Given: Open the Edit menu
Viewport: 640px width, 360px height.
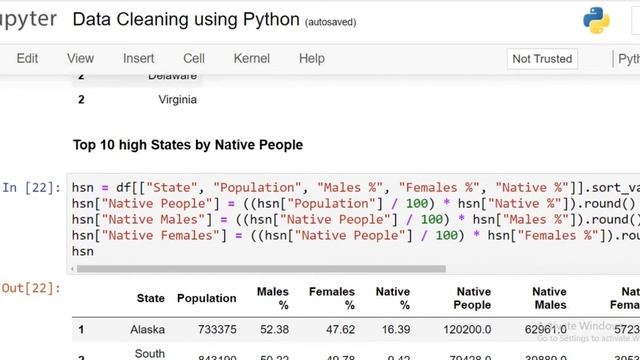Looking at the screenshot, I should [27, 58].
